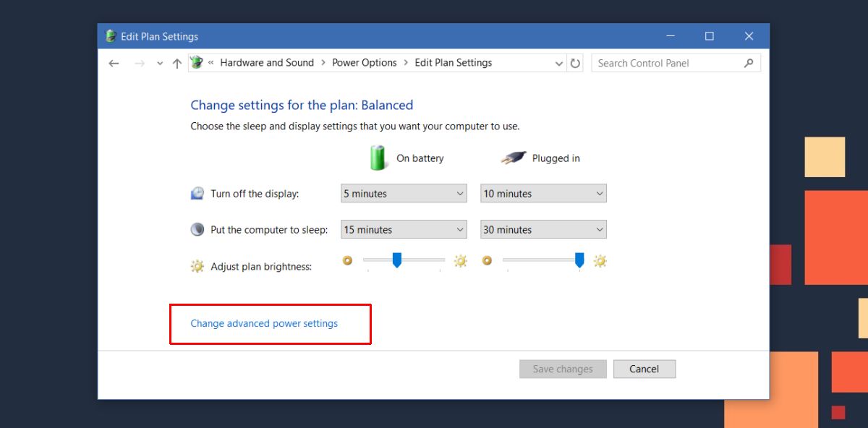The image size is (868, 428).
Task: Click inside the Search Control Panel field
Action: point(665,63)
